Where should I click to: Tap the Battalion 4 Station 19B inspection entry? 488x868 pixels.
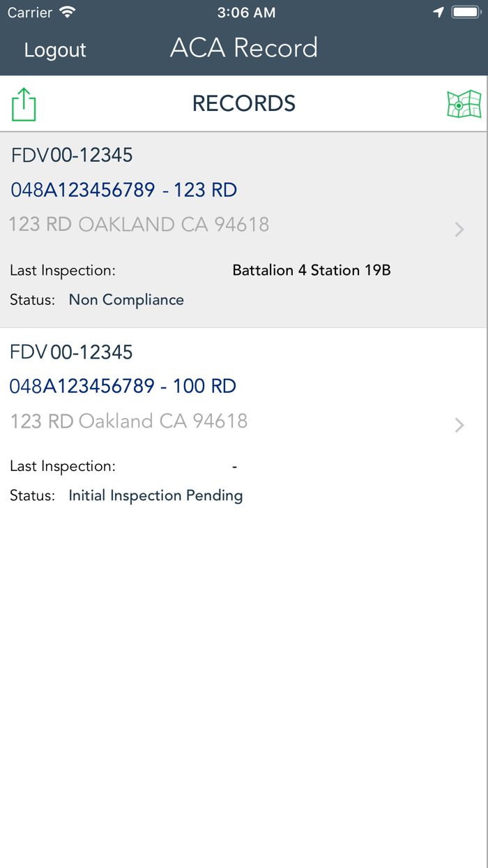[x=312, y=270]
